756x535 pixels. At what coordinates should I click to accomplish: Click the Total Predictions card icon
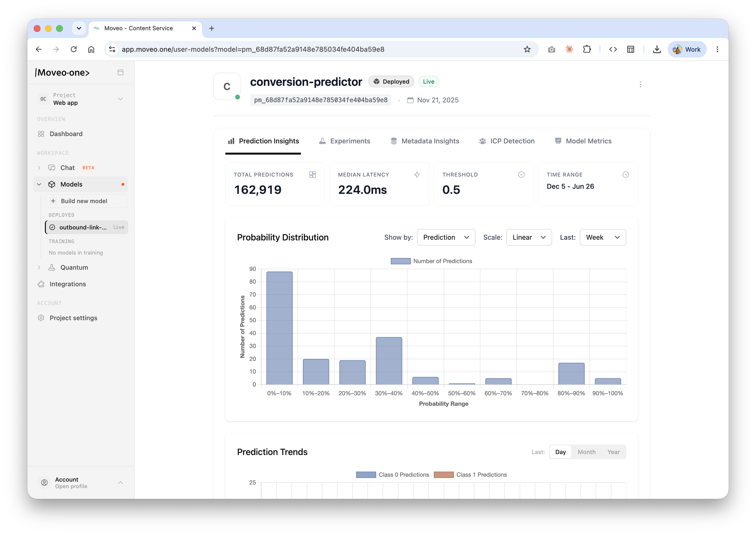[313, 175]
